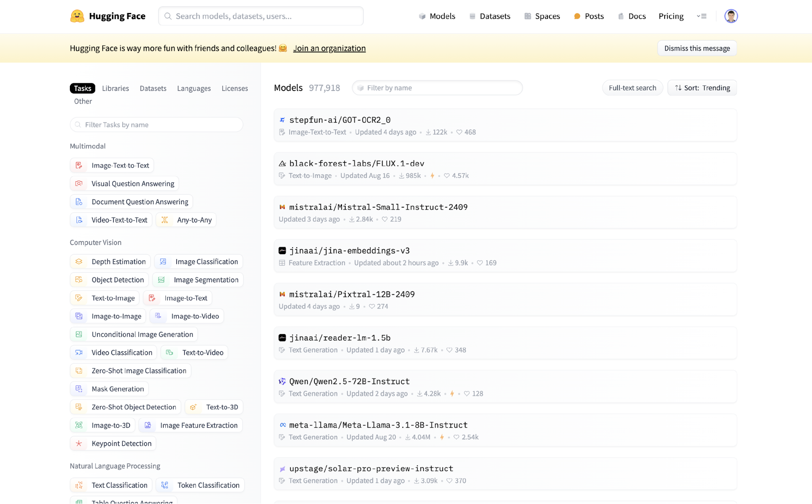Open Spaces in the top navigation
The width and height of the screenshot is (812, 504).
click(x=542, y=16)
